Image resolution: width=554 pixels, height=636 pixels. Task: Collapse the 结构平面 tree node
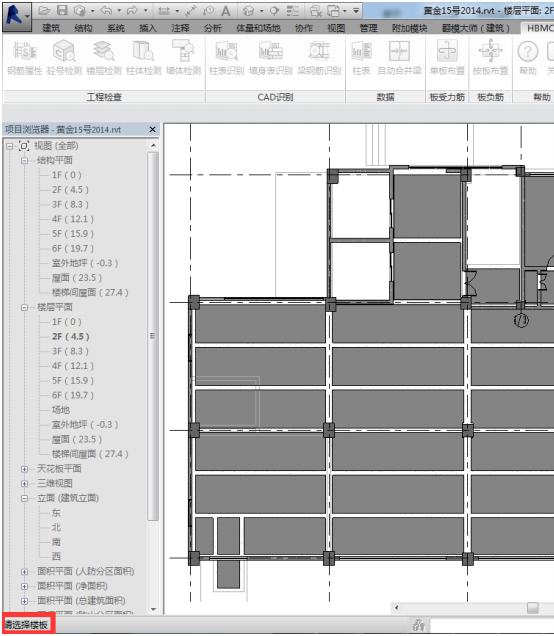[24, 161]
